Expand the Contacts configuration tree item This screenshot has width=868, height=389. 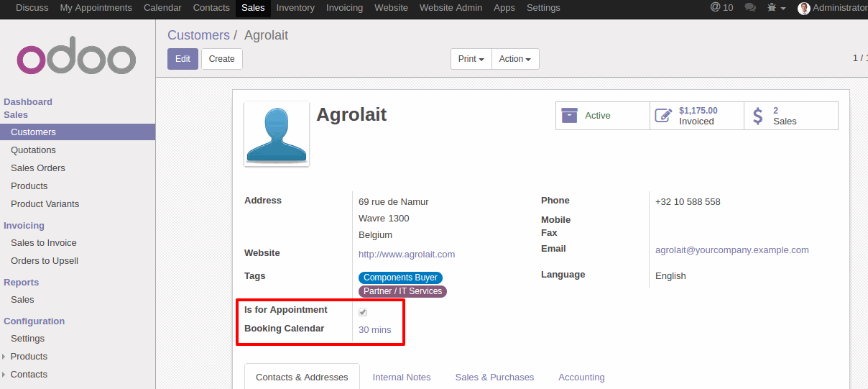[4, 375]
